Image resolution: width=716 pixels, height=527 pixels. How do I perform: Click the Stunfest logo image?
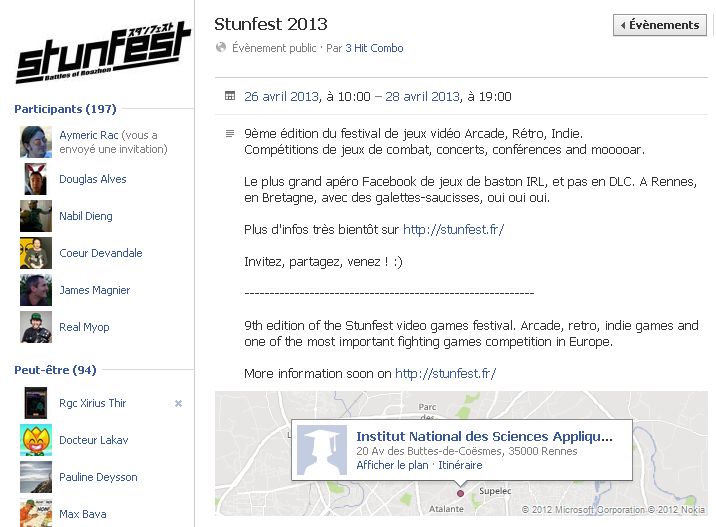[101, 51]
